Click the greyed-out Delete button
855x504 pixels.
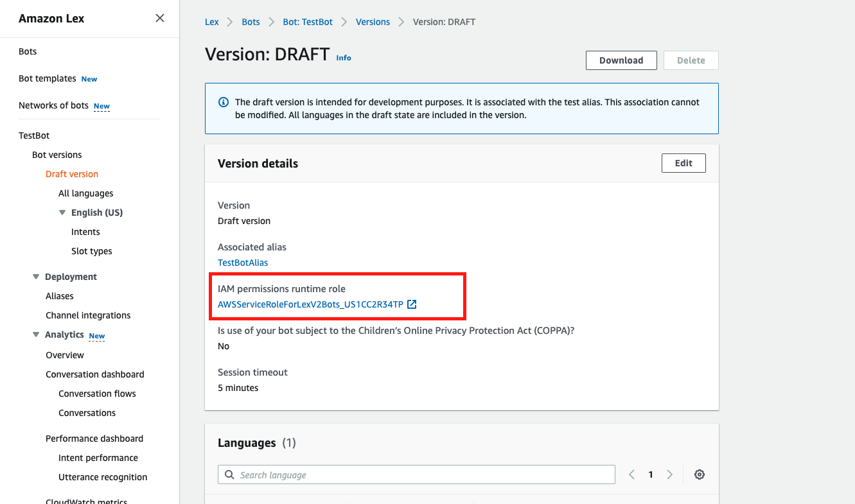click(691, 60)
